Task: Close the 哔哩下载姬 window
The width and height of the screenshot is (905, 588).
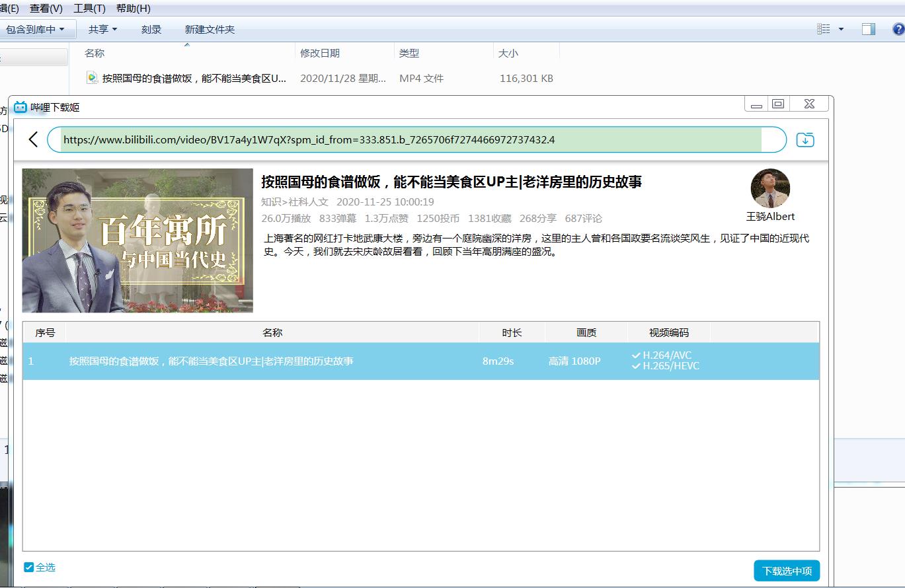Action: click(x=810, y=104)
